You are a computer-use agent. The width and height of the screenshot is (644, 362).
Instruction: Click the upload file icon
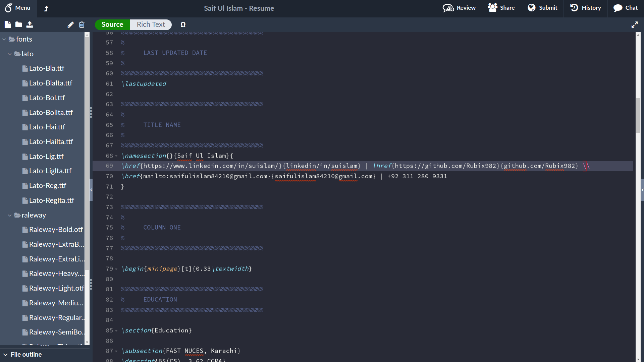point(30,24)
